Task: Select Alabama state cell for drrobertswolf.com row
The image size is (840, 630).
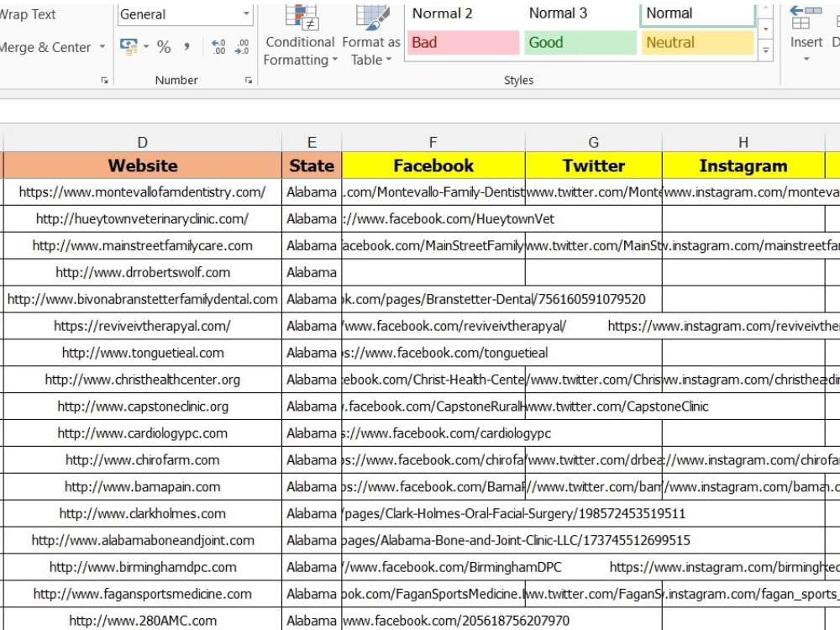Action: tap(312, 272)
